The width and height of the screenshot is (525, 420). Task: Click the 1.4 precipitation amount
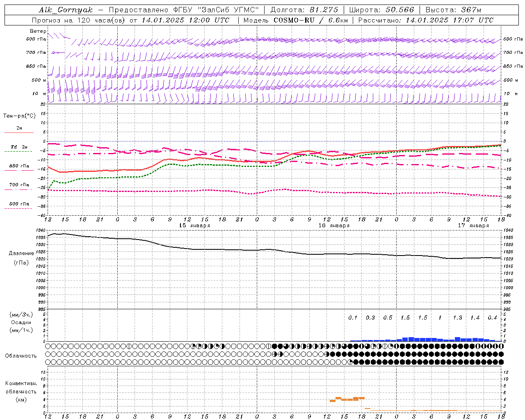475,318
